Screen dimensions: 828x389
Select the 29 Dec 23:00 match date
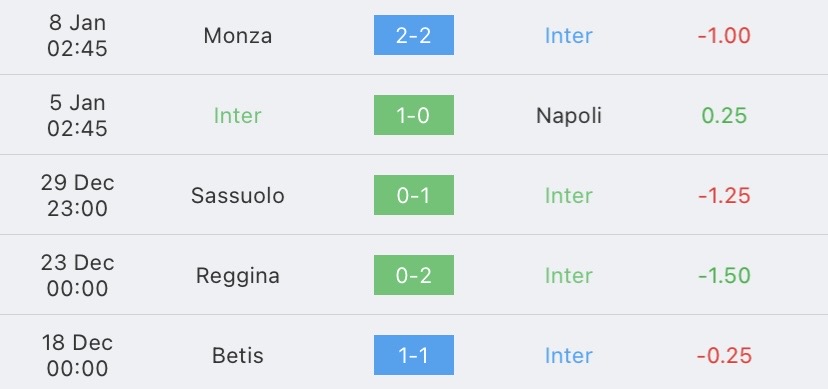[77, 195]
